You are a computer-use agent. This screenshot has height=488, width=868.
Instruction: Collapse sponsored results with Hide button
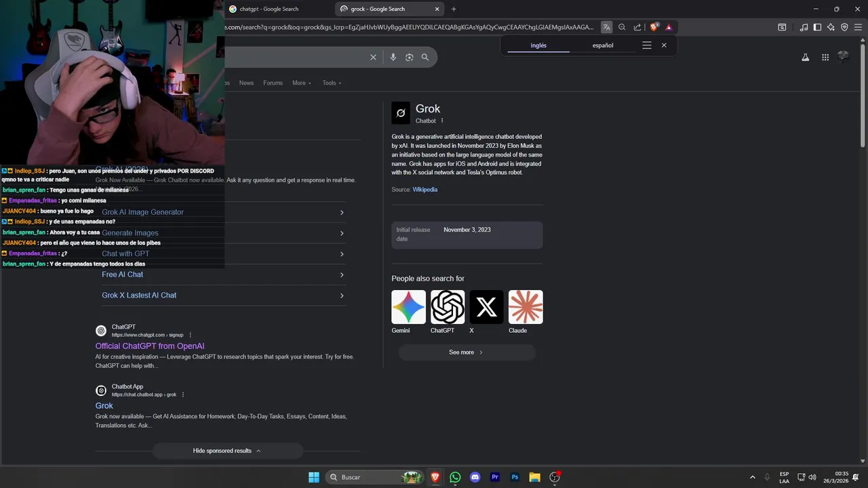(227, 451)
